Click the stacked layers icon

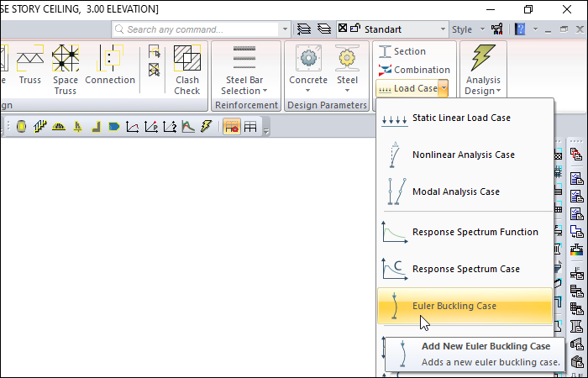tap(324, 29)
